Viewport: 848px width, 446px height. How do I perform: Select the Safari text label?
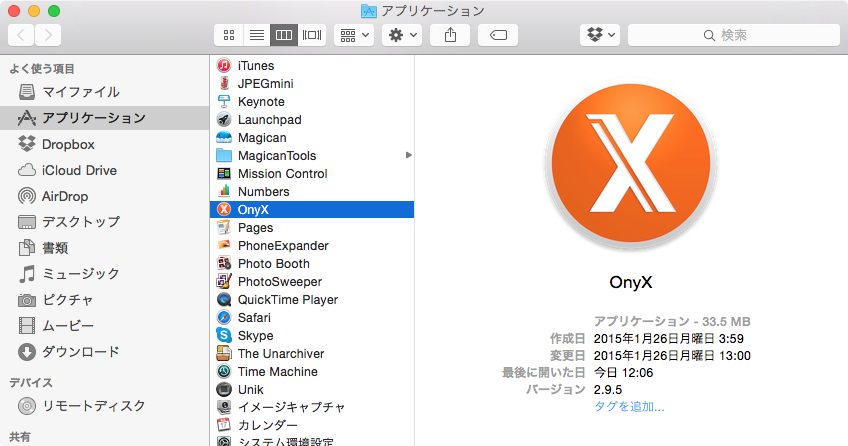(254, 317)
